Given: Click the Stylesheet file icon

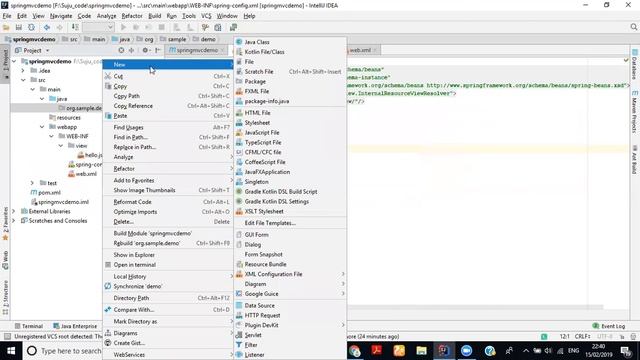Looking at the screenshot, I should tap(239, 122).
